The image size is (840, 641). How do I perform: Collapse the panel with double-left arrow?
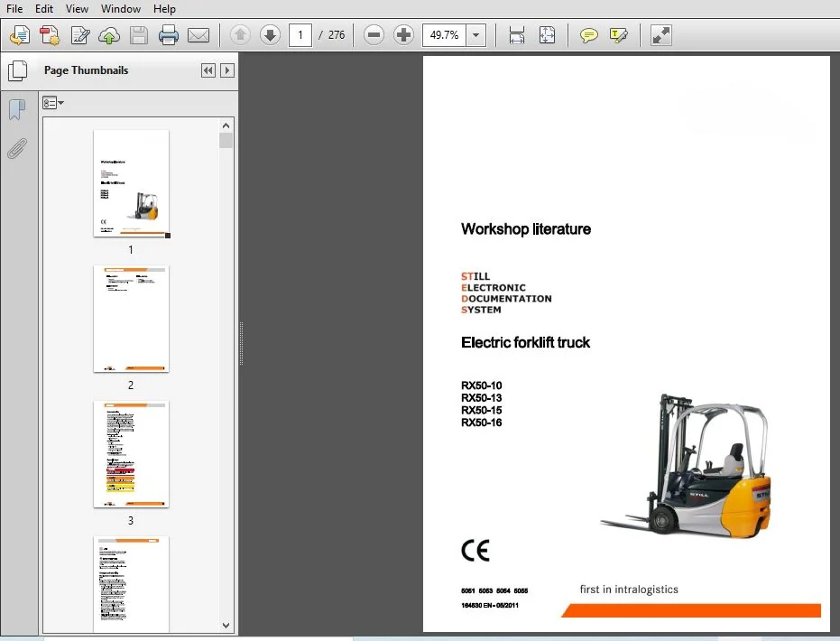[x=208, y=70]
